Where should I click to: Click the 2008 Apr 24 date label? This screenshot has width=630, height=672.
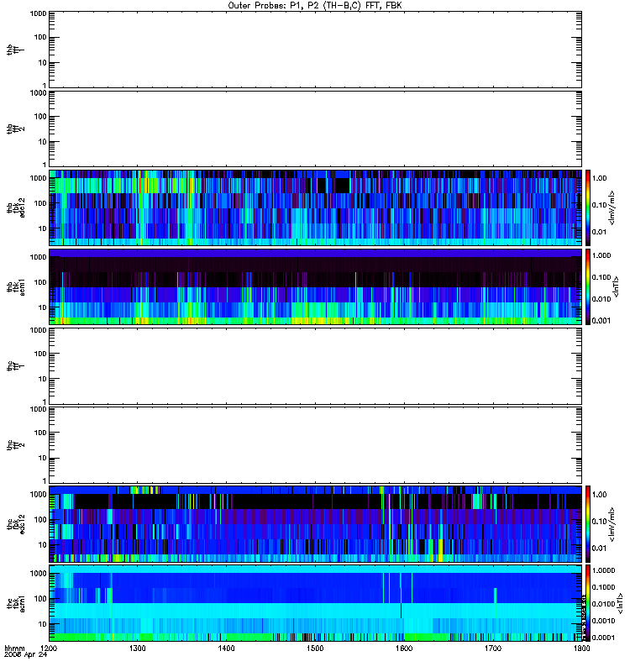26,655
